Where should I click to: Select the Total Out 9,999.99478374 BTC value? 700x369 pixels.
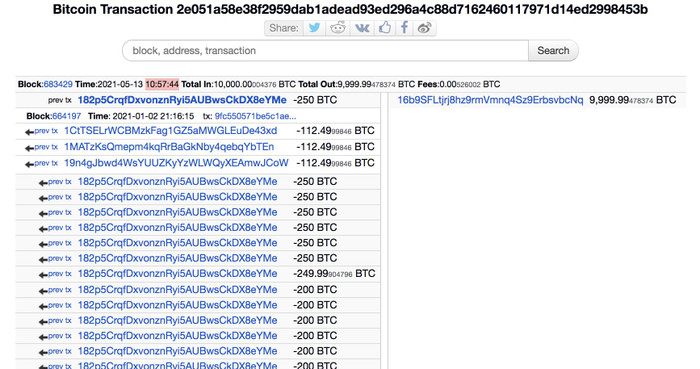tap(376, 84)
